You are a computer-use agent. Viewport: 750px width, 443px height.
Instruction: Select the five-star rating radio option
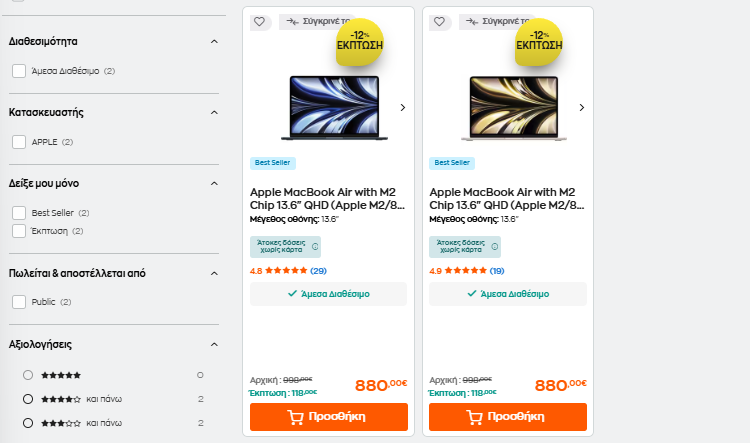pos(28,375)
